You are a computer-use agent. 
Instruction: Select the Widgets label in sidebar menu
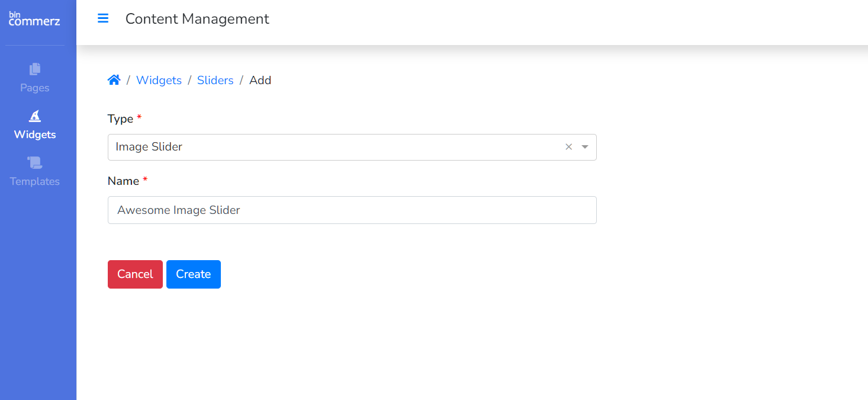pos(35,135)
